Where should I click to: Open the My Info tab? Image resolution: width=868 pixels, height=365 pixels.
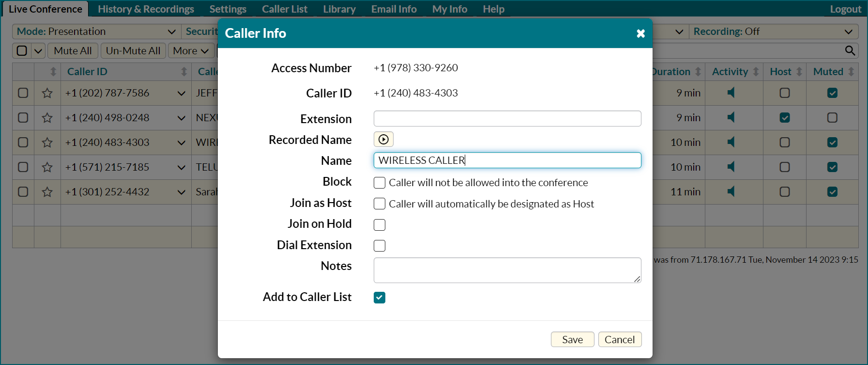tap(450, 9)
